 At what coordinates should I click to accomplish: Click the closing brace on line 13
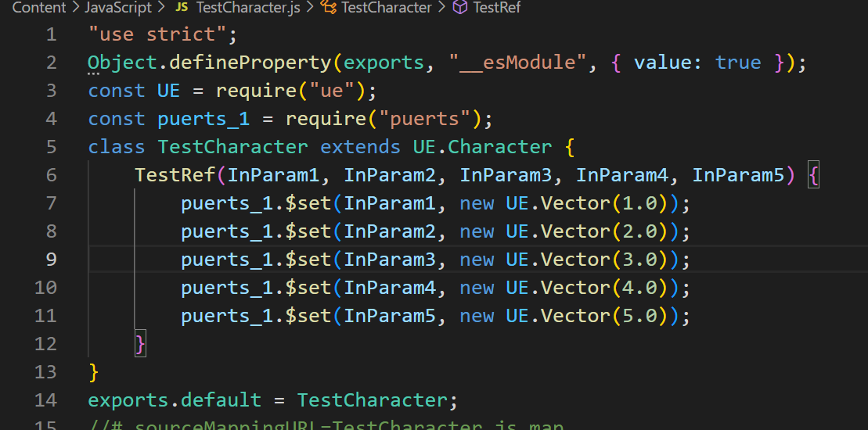[x=94, y=372]
